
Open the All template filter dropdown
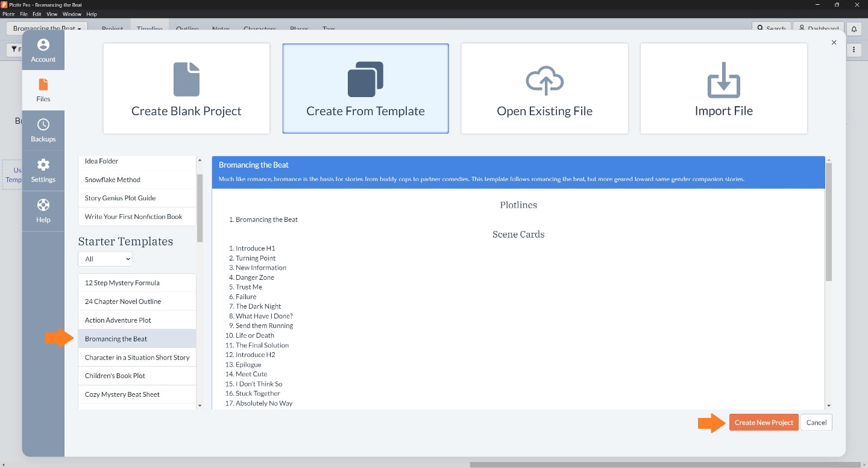point(105,259)
